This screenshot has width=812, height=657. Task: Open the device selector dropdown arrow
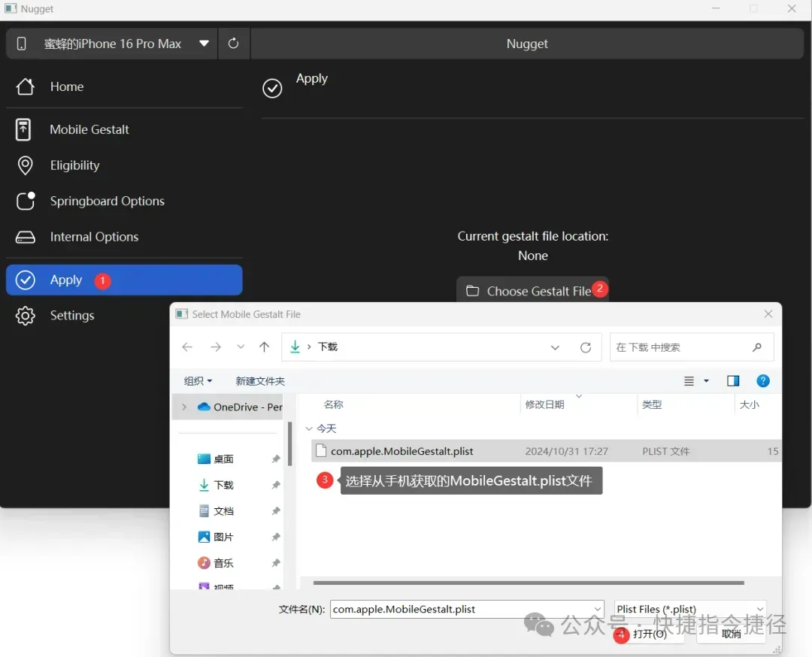[x=204, y=44]
